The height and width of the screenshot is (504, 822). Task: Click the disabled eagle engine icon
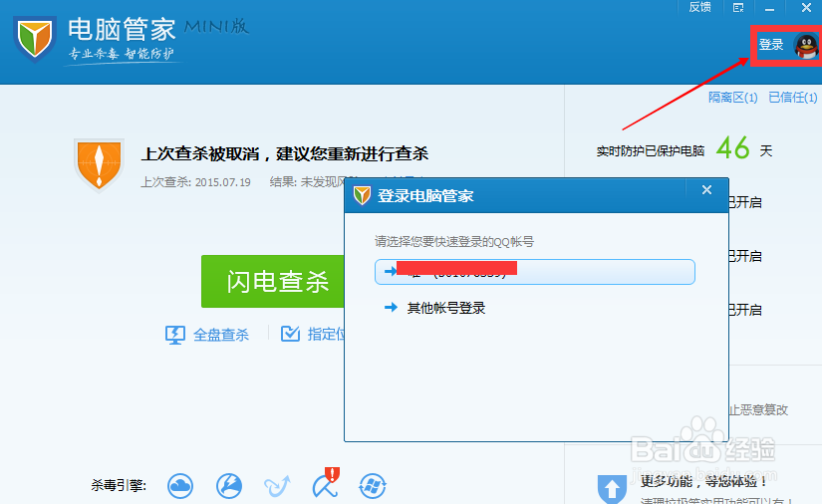tap(276, 486)
